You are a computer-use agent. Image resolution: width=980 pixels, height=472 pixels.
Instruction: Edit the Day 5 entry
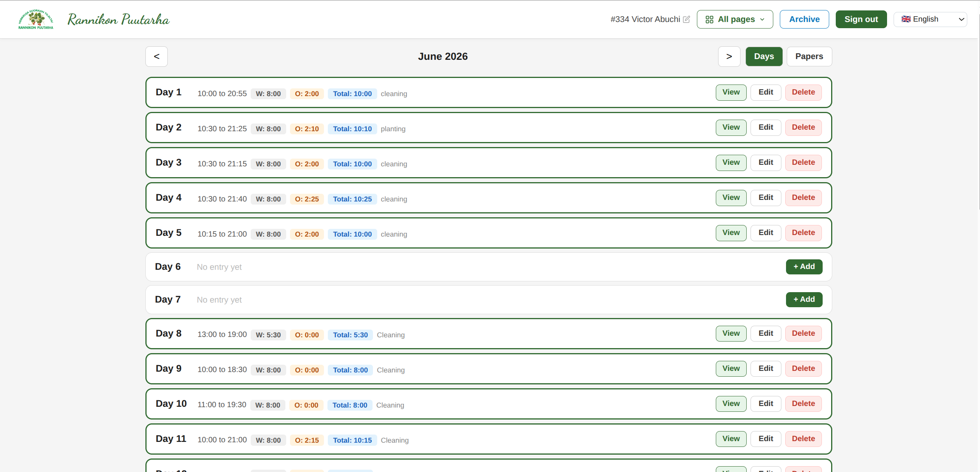tap(766, 233)
